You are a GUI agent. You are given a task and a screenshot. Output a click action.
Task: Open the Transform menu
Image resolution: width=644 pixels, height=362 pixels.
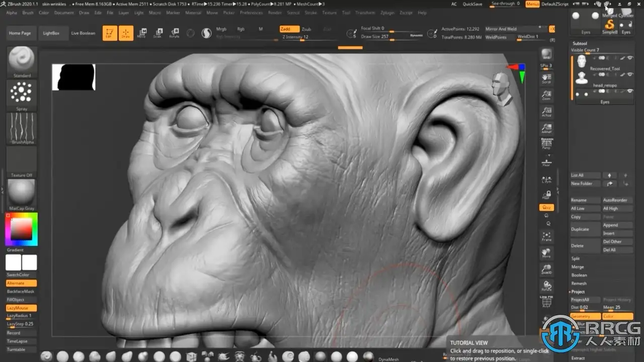365,13
